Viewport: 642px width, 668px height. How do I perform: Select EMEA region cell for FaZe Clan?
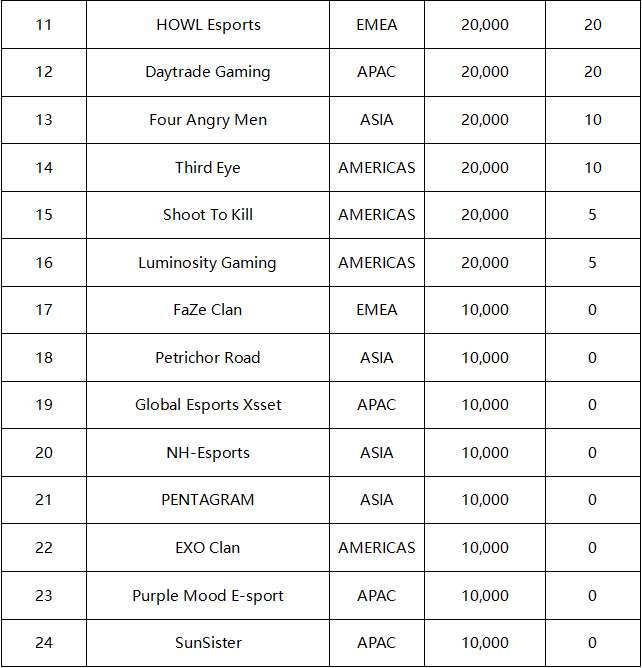[377, 310]
